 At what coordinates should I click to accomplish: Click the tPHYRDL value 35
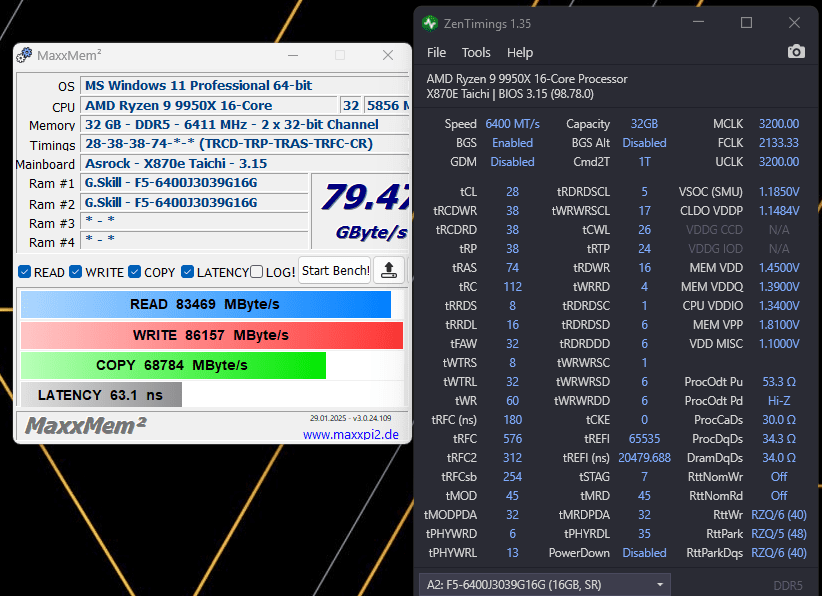(x=644, y=534)
